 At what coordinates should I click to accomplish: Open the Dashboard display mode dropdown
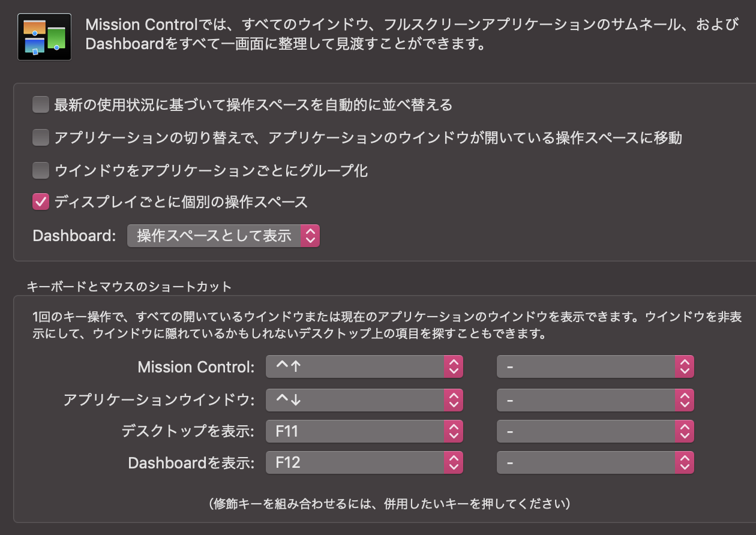223,236
